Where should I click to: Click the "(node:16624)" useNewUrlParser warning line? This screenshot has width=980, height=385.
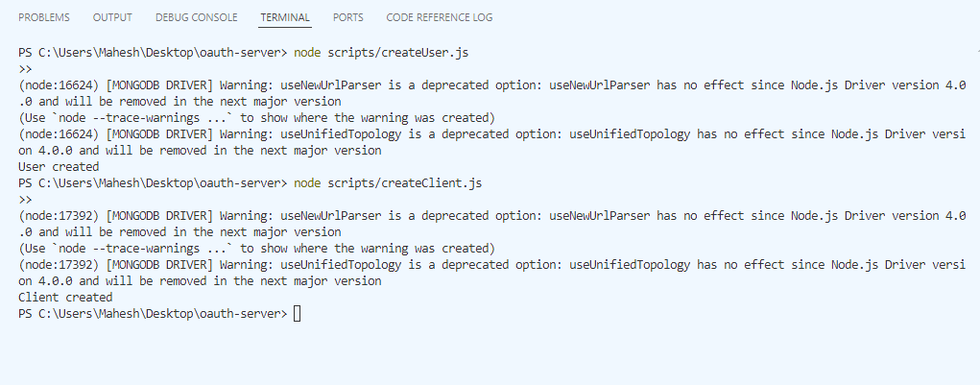[x=384, y=84]
